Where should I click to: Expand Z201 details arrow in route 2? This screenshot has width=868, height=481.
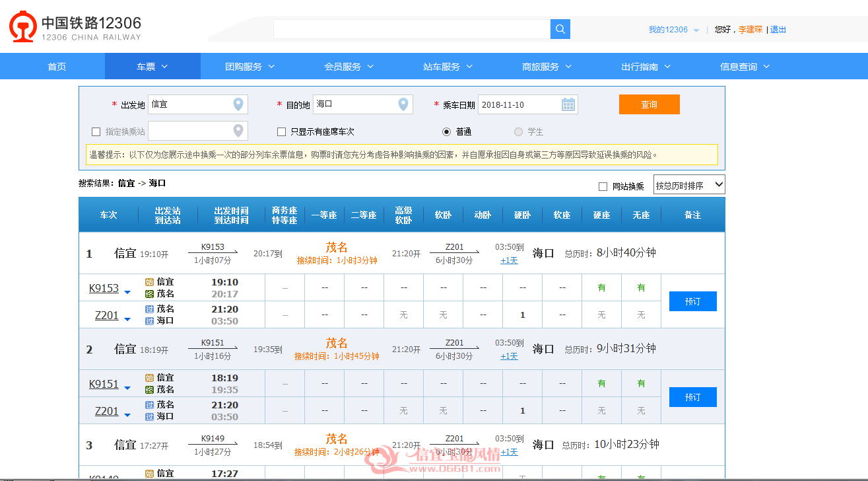[x=127, y=415]
